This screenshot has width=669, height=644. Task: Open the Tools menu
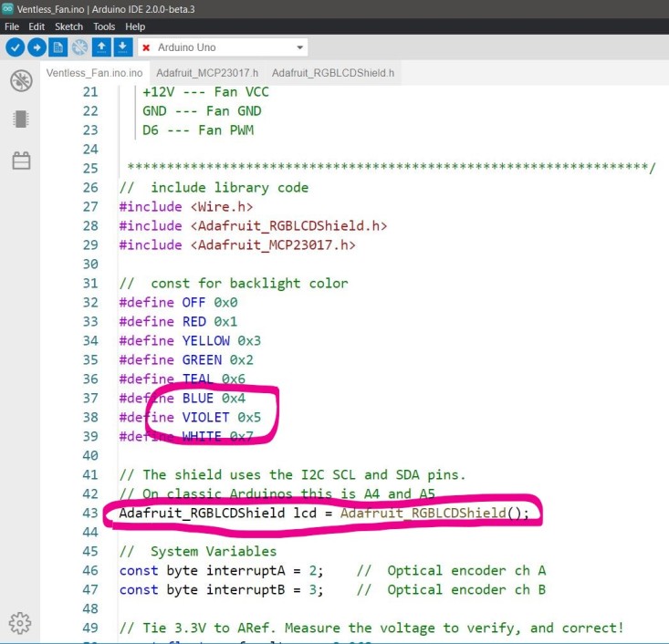(104, 26)
